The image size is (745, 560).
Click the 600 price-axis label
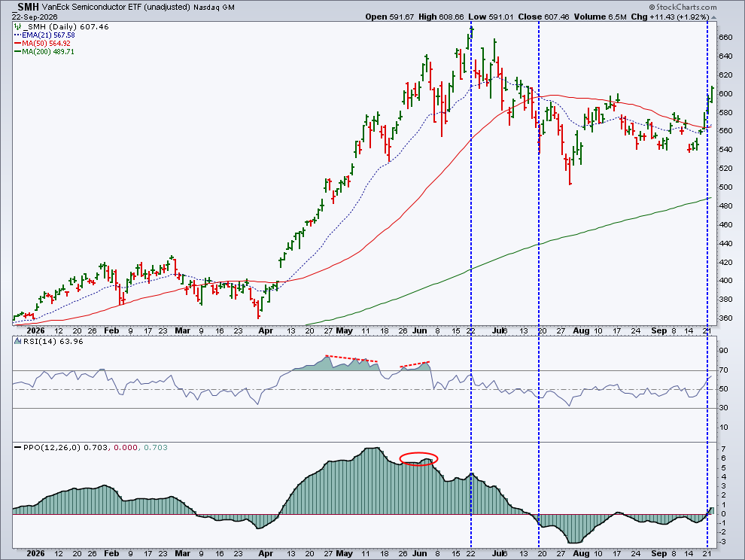pos(725,93)
